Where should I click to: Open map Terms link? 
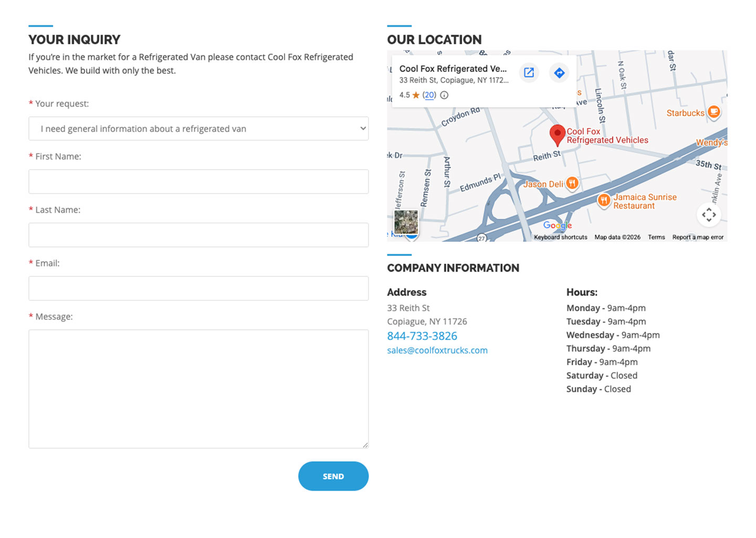656,237
